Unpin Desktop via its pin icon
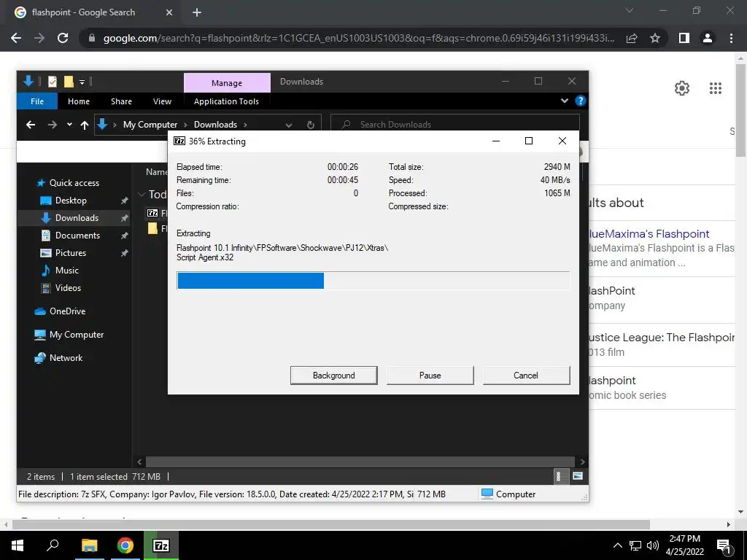The height and width of the screenshot is (560, 747). [x=124, y=201]
